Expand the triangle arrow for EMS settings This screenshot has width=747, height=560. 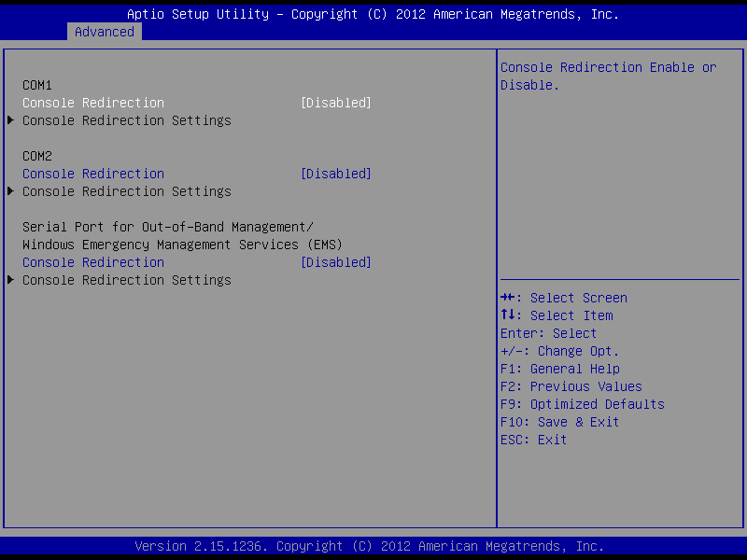click(x=10, y=280)
